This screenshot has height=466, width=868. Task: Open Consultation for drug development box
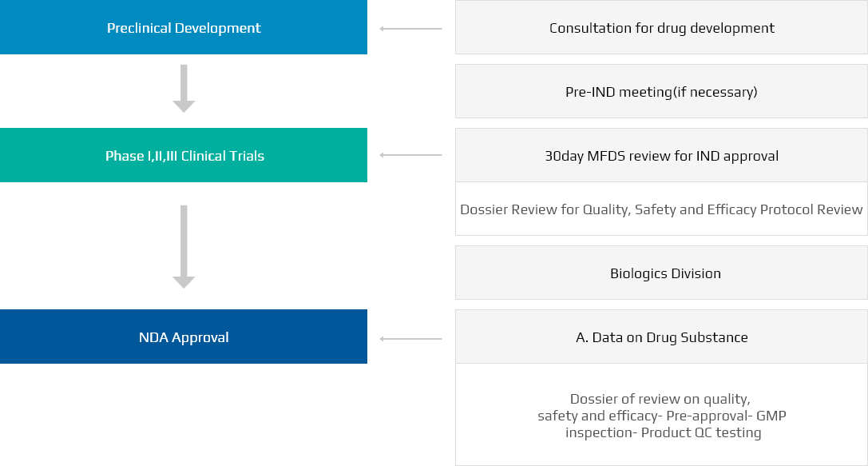661,28
